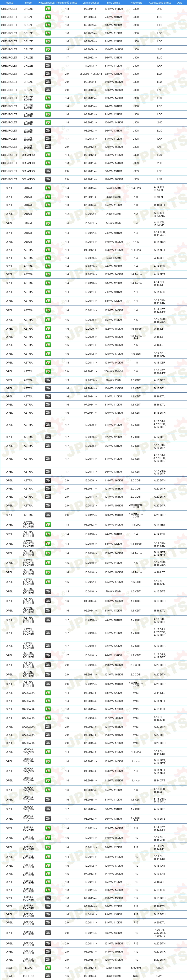Click the Marka column header
This screenshot has width=187, height=980.
click(x=9, y=3)
